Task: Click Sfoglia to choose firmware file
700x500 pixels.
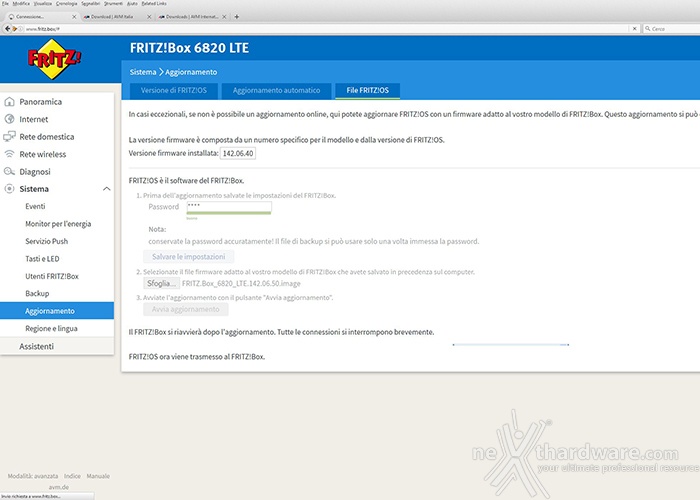Action: click(x=161, y=283)
